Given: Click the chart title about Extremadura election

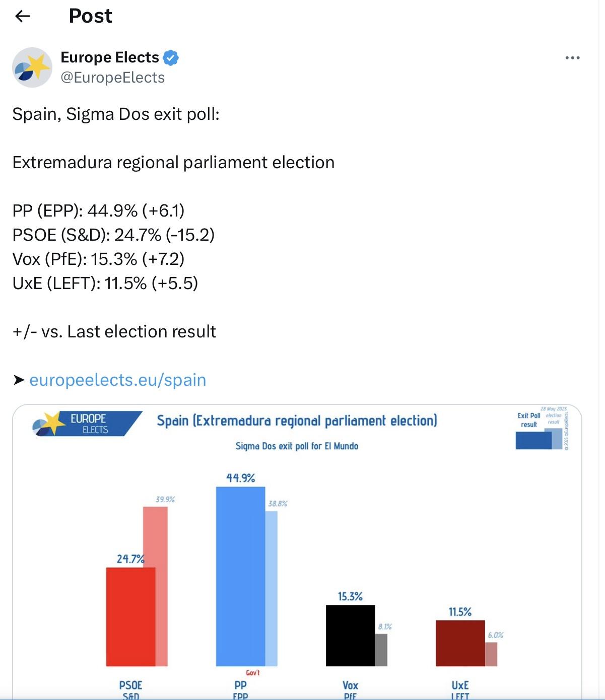Looking at the screenshot, I should click(x=297, y=421).
